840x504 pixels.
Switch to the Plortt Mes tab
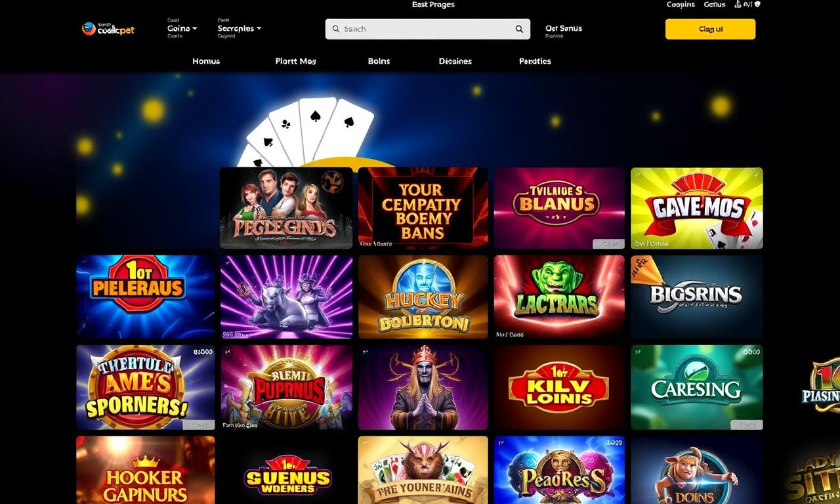tap(296, 61)
